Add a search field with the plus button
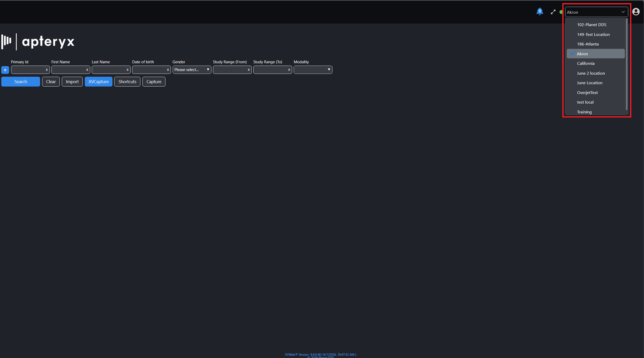Viewport: 644px width, 358px height. pyautogui.click(x=5, y=70)
